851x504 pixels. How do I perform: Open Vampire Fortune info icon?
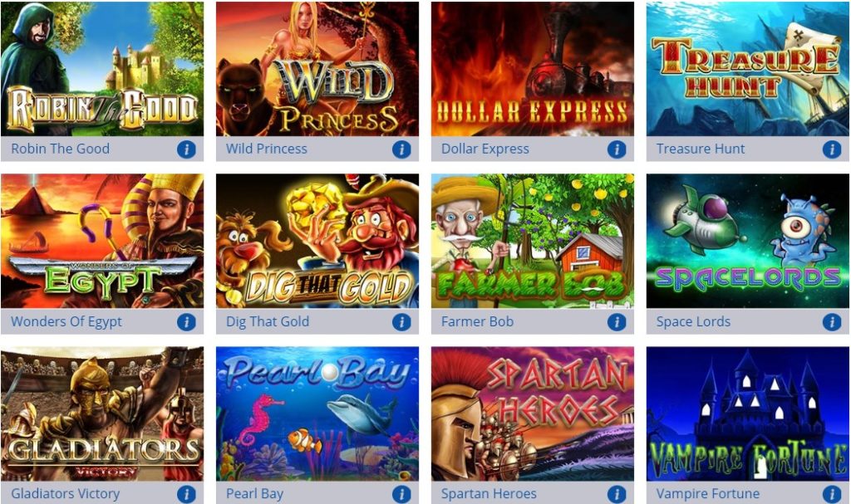point(831,494)
